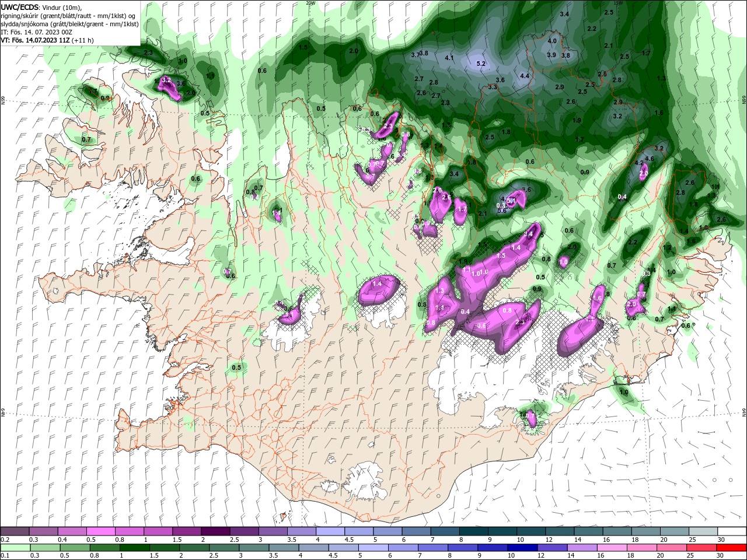Select the 0.4 swatch in the upper legend row
Screen dimensions: 747x560
72,531
